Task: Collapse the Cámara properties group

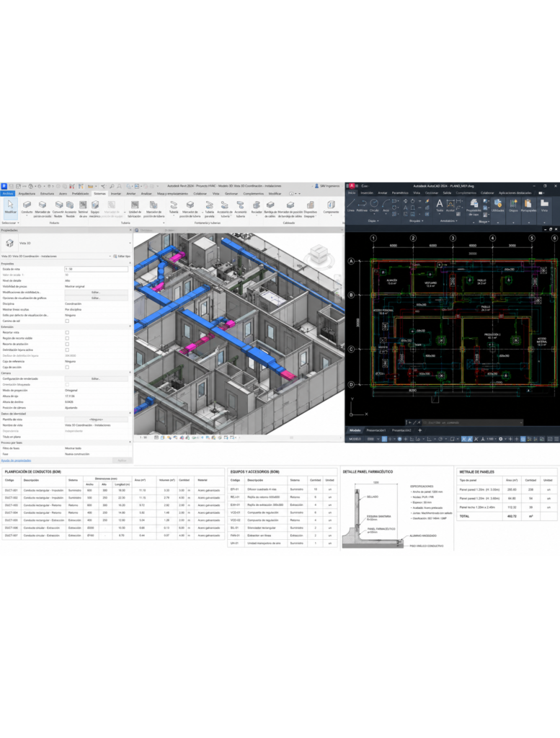Action: pos(130,373)
